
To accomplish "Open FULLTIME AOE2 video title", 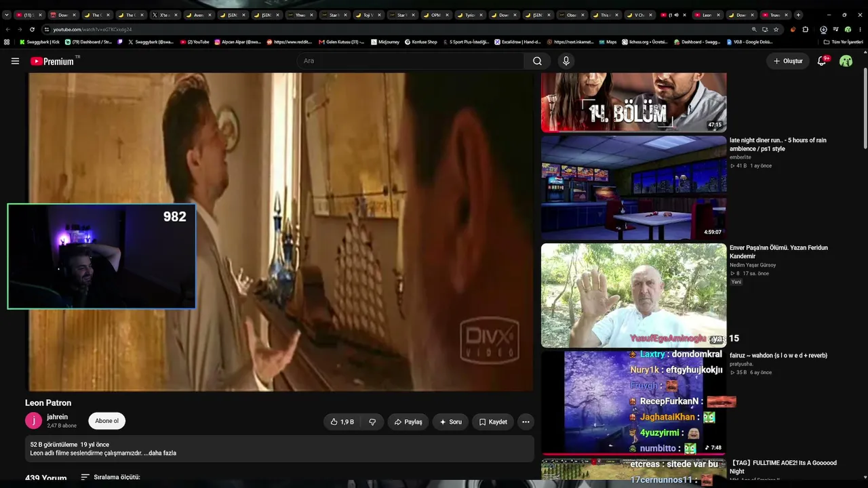I will [x=783, y=467].
